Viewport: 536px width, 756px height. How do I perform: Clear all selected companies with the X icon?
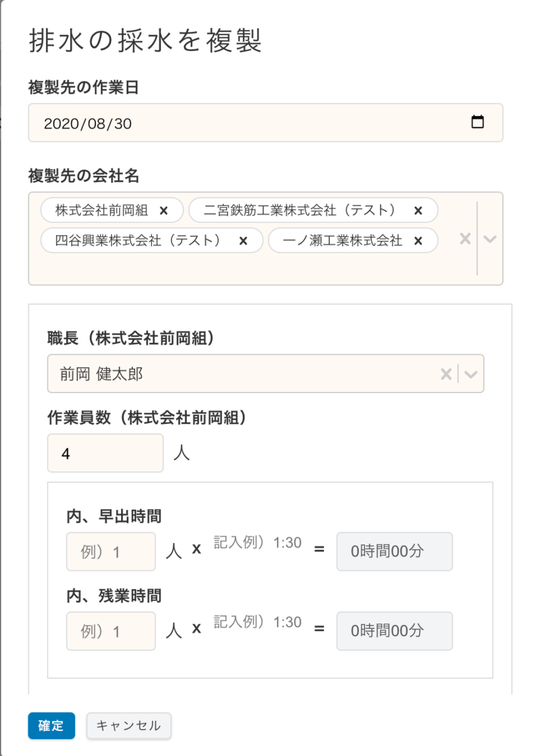pos(465,239)
